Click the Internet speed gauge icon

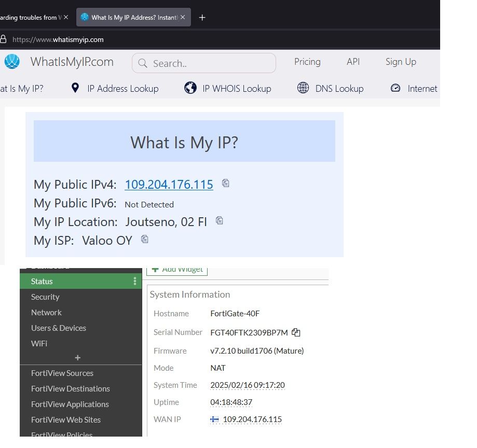395,88
